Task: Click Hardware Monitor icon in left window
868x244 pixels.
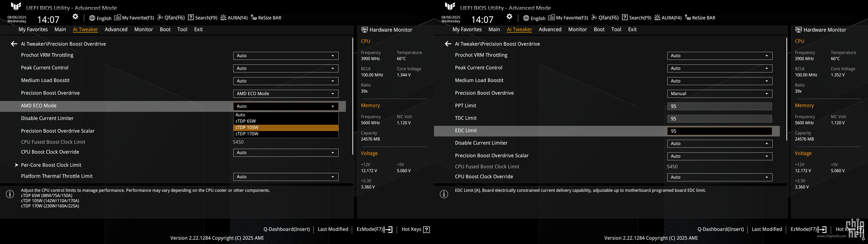Action: point(365,30)
